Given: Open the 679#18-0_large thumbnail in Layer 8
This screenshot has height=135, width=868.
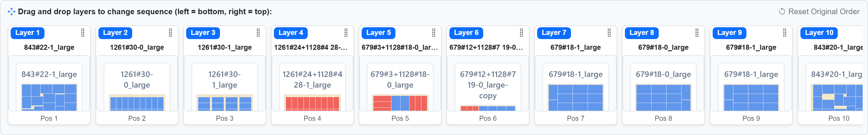Looking at the screenshot, I should pos(663,97).
